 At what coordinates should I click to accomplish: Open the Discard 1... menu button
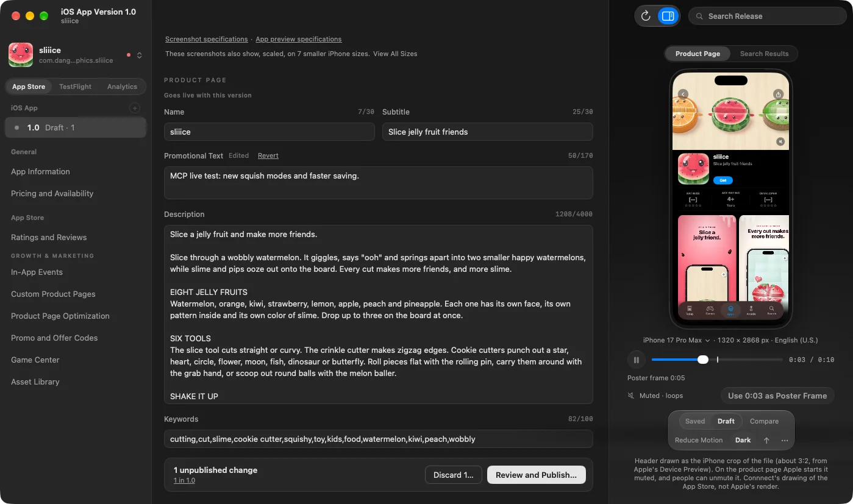[x=453, y=475]
